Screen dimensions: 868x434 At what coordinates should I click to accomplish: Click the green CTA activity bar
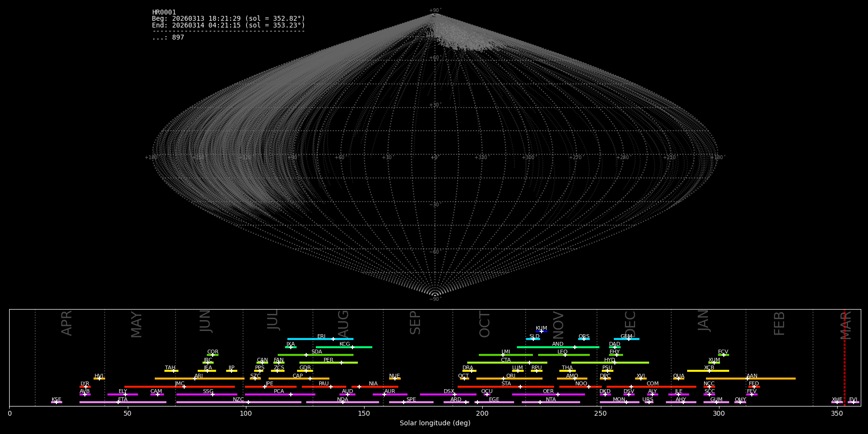507,363
